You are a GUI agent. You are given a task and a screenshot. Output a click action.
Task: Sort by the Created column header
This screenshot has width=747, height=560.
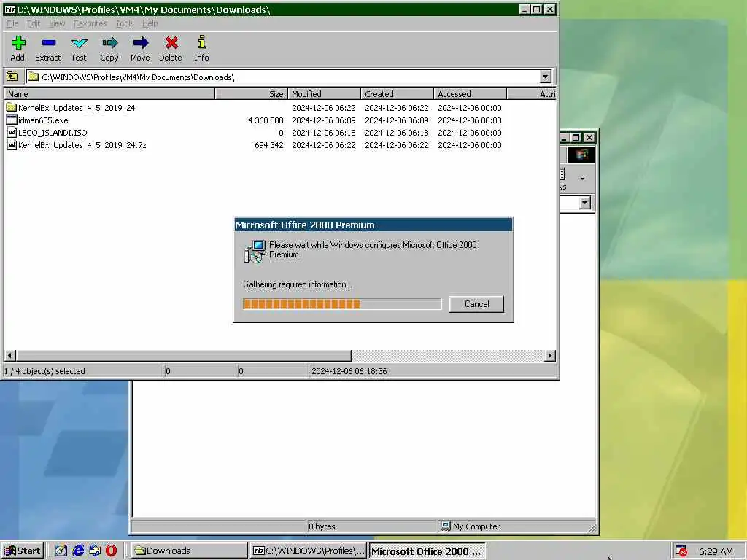398,94
